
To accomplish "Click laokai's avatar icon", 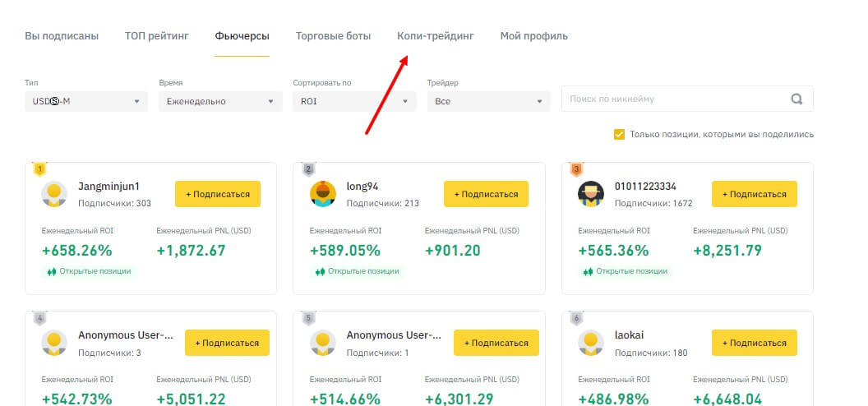I will (592, 343).
